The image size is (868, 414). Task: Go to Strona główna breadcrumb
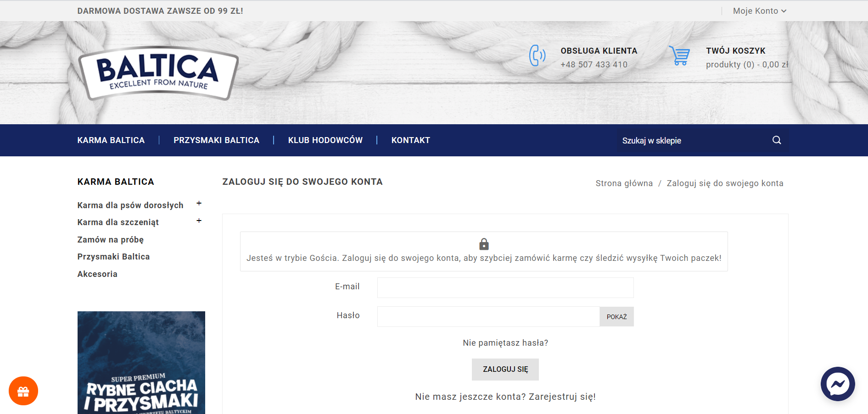tap(624, 183)
